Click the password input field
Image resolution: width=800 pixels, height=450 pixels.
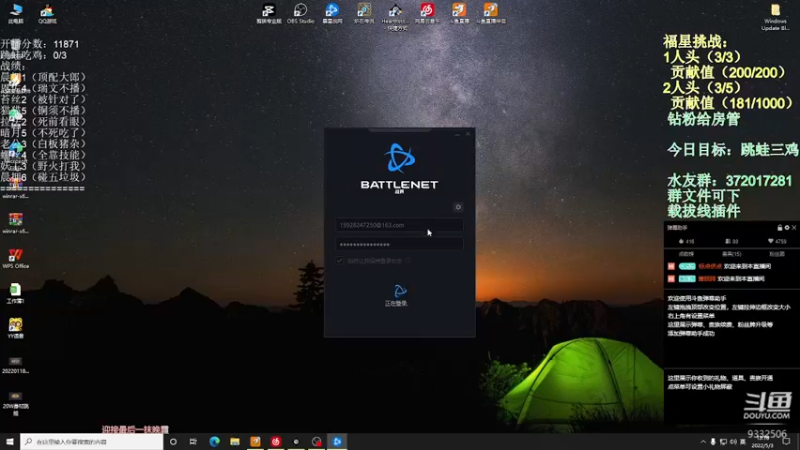click(399, 244)
